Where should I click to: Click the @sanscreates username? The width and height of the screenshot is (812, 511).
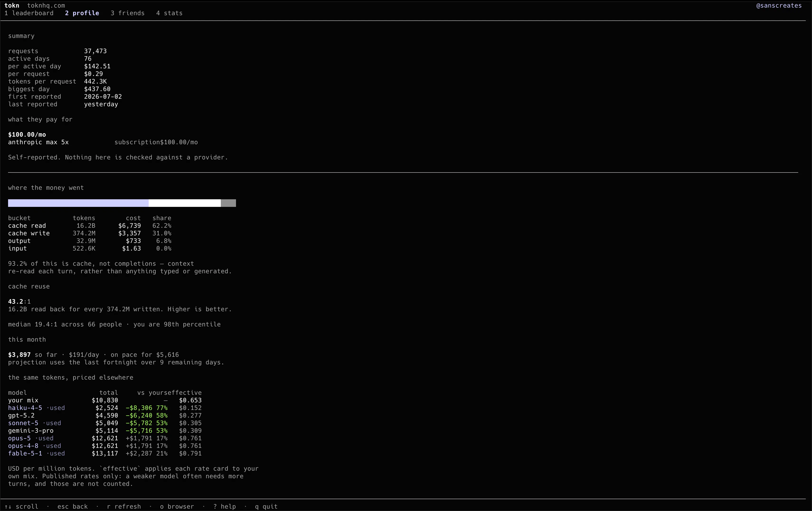pyautogui.click(x=779, y=5)
